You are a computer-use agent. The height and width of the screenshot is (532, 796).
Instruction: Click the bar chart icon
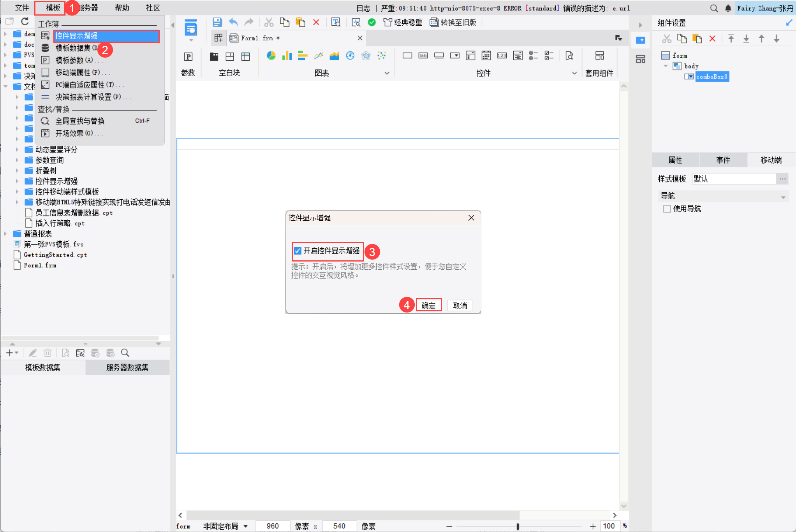287,56
